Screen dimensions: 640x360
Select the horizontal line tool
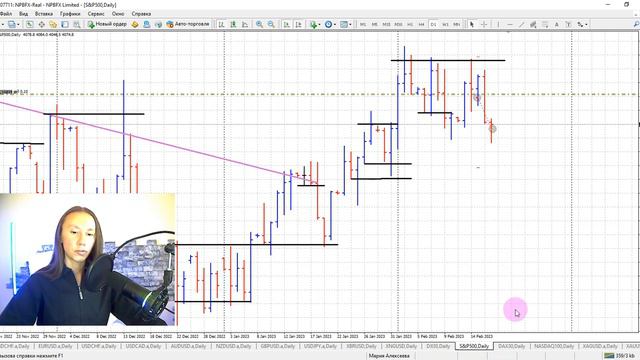[x=510, y=24]
